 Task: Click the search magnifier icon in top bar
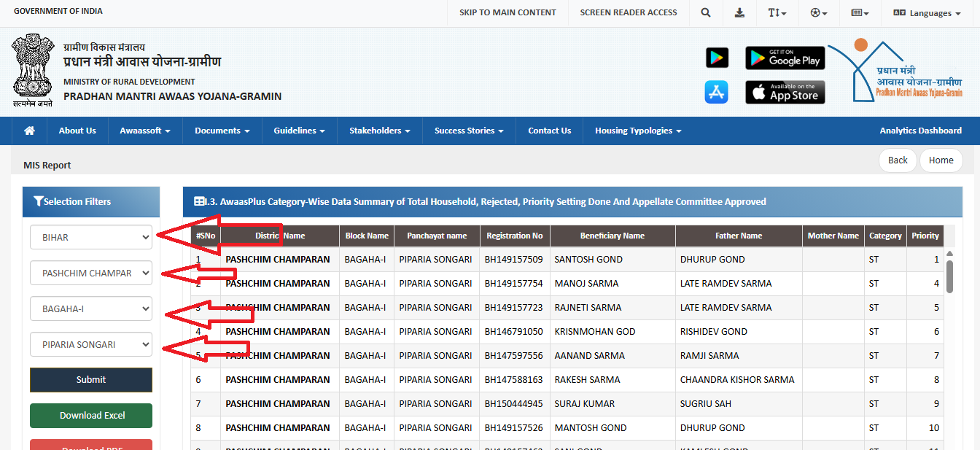click(x=706, y=12)
